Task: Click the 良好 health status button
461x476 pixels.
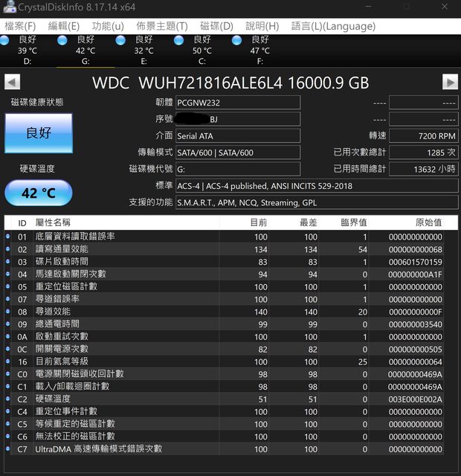Action: click(x=39, y=133)
